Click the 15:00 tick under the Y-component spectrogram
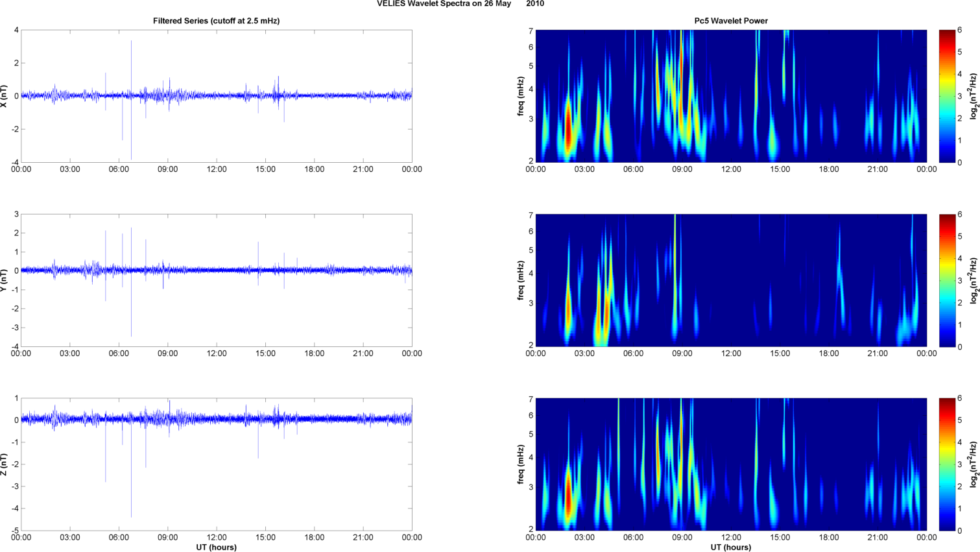980x552 pixels. (x=780, y=354)
